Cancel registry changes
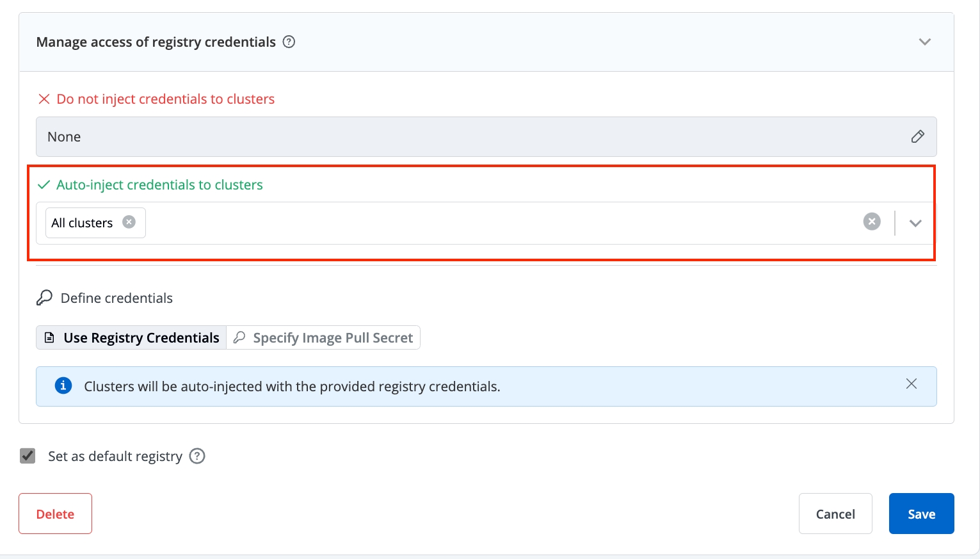The width and height of the screenshot is (980, 559). pyautogui.click(x=835, y=514)
